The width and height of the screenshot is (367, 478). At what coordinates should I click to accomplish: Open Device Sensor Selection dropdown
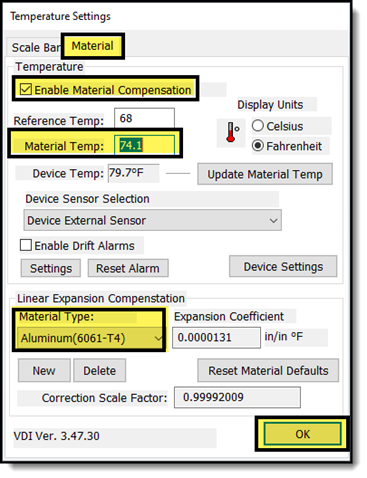coord(152,220)
